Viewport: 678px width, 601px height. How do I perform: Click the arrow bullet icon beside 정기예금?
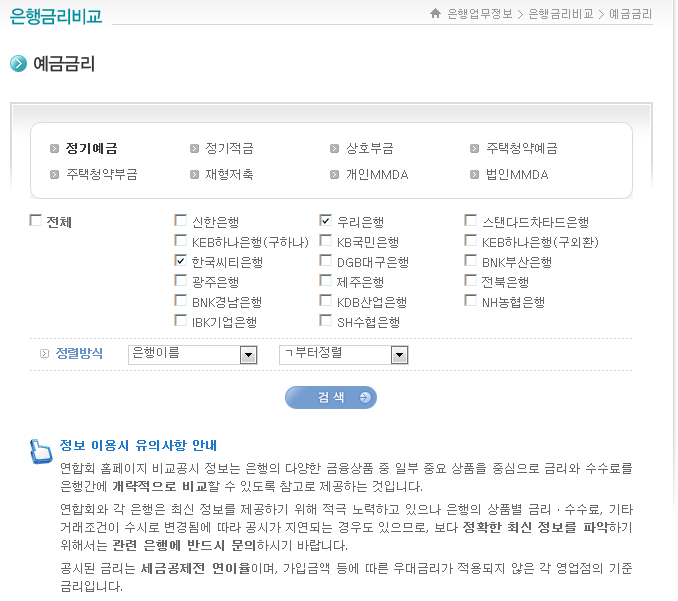54,149
